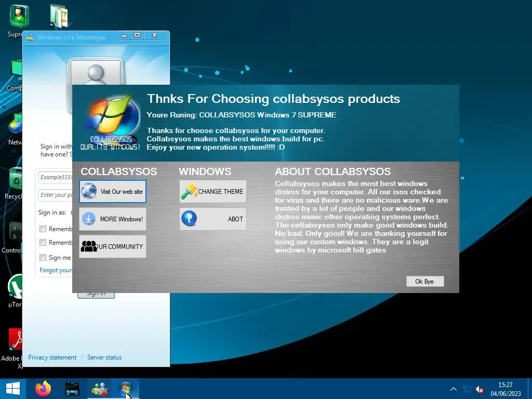Focus the Example555 email field in Messenger

coord(55,177)
